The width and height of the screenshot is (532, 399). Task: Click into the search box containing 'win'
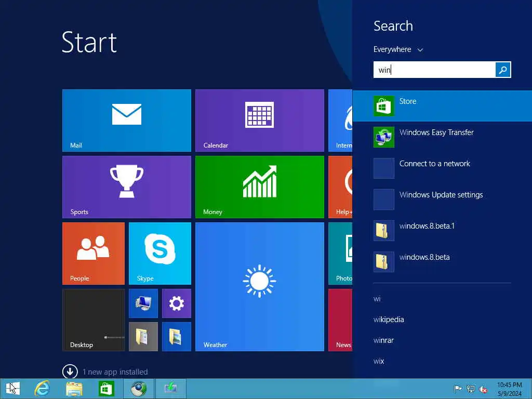point(434,70)
